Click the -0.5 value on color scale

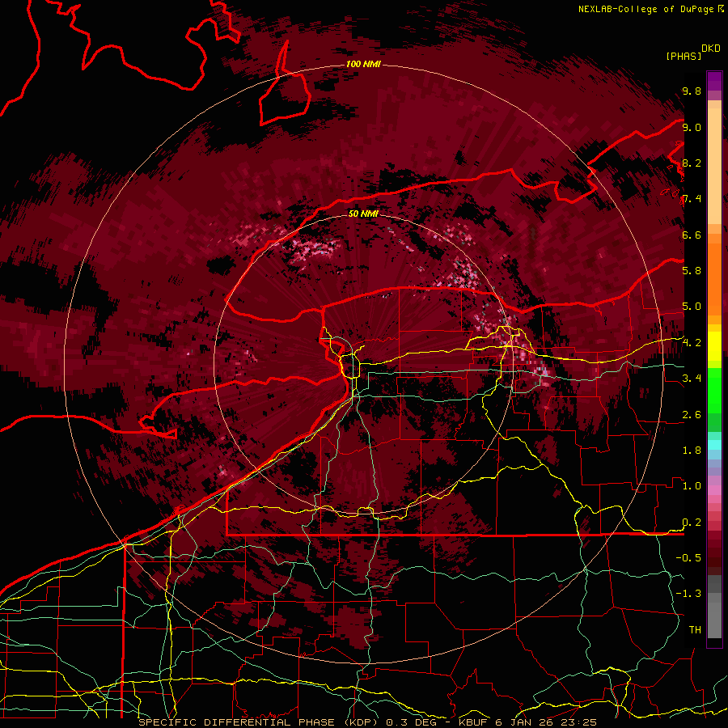tap(688, 558)
